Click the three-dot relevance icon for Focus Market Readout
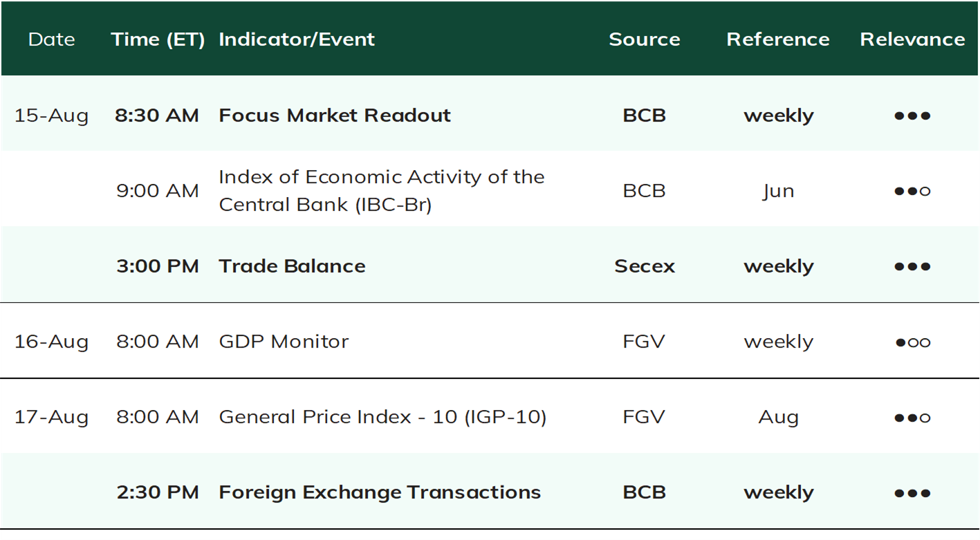Image resolution: width=980 pixels, height=540 pixels. coord(912,115)
